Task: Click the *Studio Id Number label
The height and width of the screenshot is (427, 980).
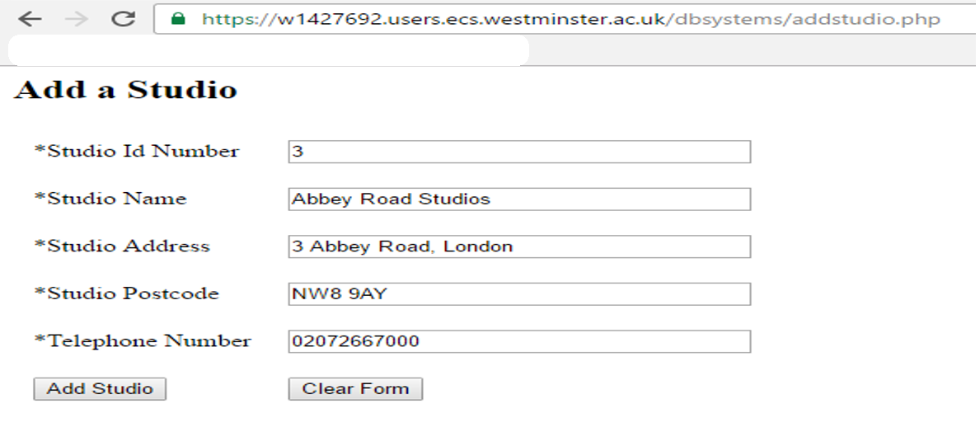Action: pos(137,152)
